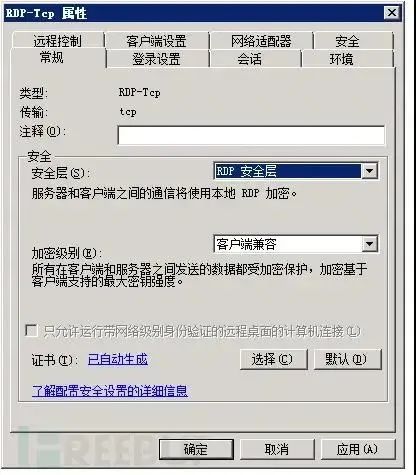This screenshot has height=475, width=416.
Task: Select the 网络适配器 tab
Action: tap(261, 41)
